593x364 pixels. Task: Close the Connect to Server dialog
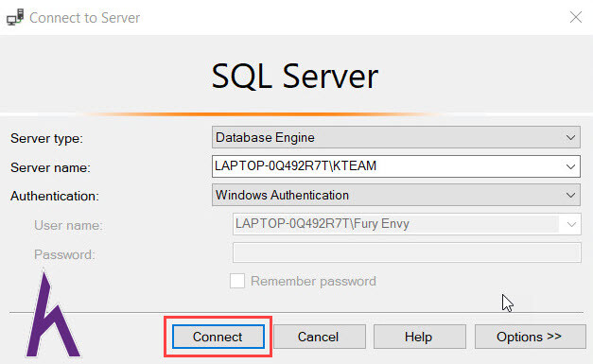(576, 17)
